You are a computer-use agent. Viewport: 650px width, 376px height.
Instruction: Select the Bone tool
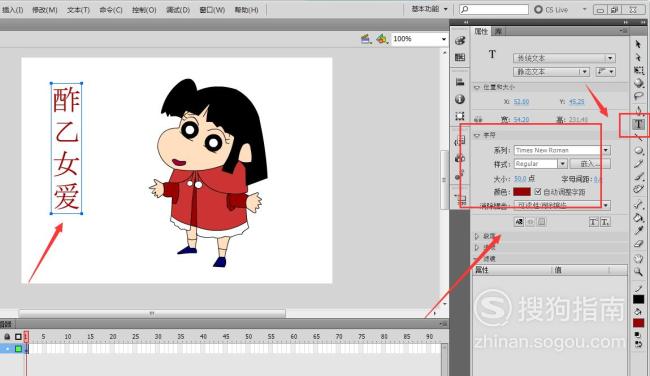(638, 204)
